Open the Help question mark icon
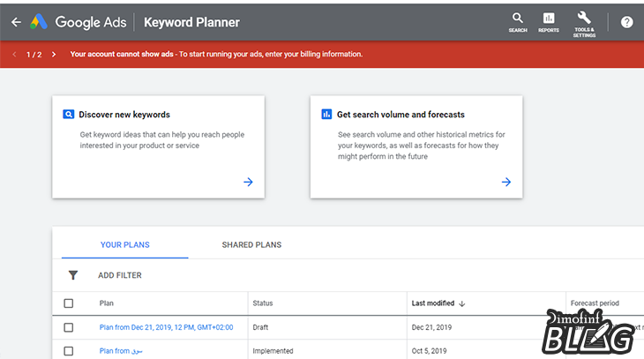The width and height of the screenshot is (644, 359). click(x=626, y=22)
